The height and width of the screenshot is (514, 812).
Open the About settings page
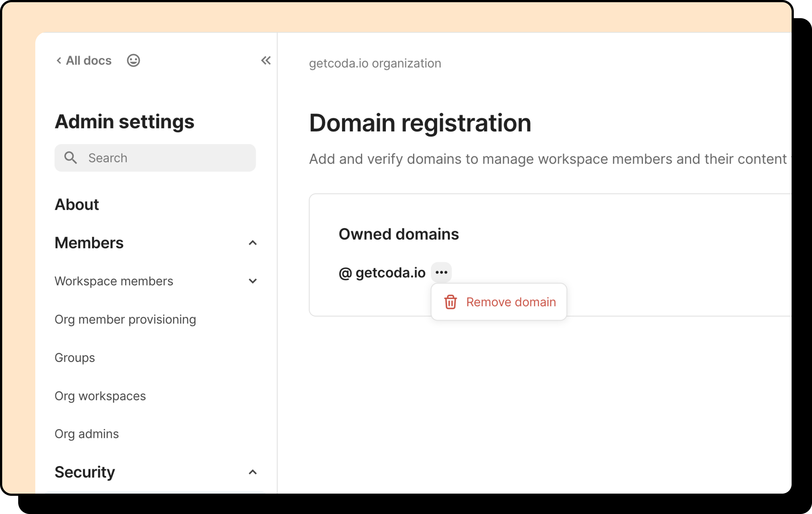point(77,205)
